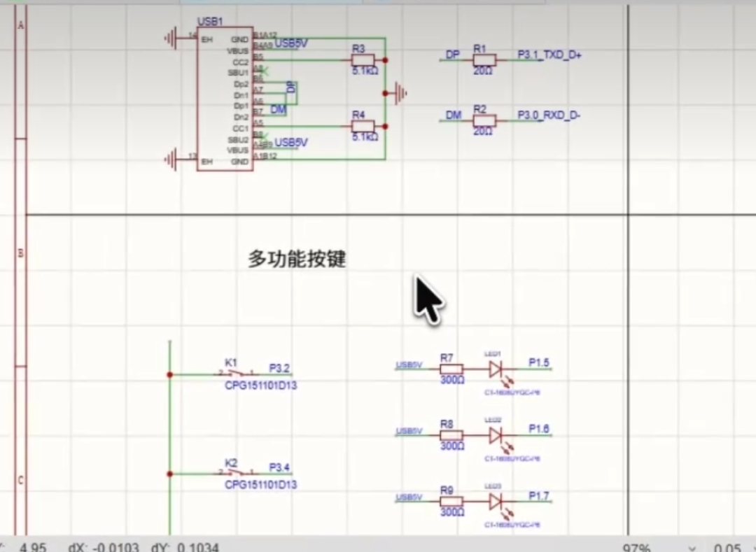
Task: Select DM net label beside USB1 pins
Action: tap(279, 110)
